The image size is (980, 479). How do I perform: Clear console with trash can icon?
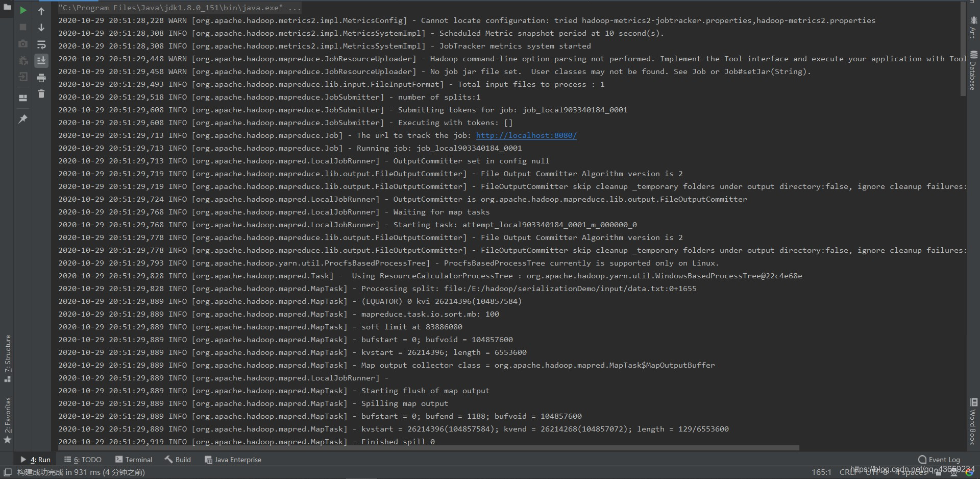pyautogui.click(x=41, y=94)
